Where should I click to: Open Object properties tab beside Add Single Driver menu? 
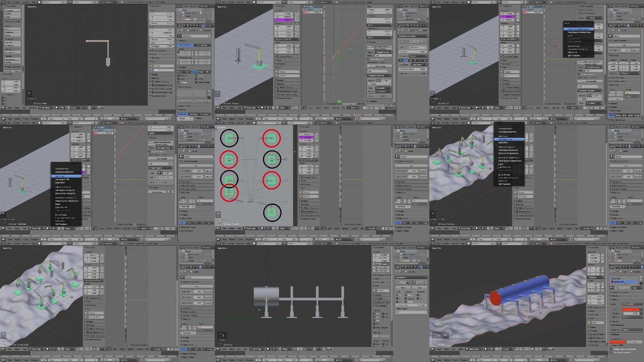(630, 146)
